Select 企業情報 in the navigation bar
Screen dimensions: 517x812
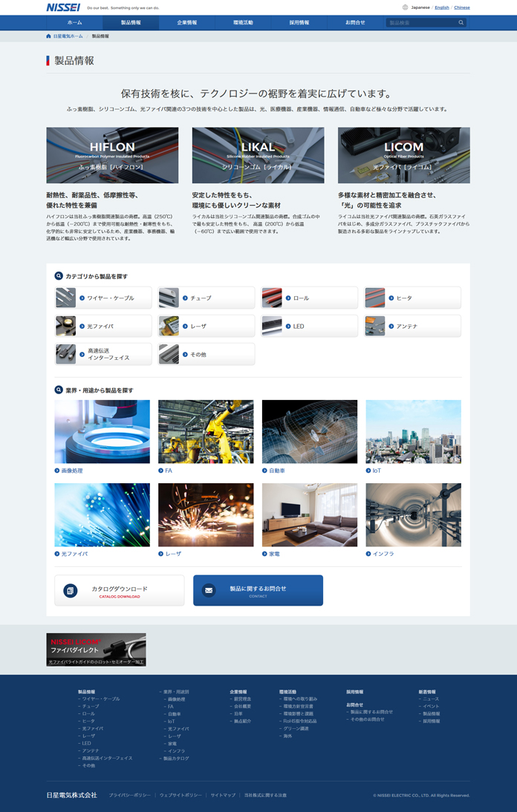coord(186,23)
